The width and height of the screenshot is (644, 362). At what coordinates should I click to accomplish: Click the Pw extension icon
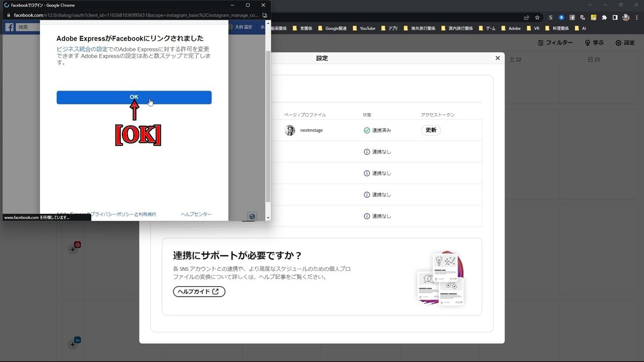tap(583, 17)
